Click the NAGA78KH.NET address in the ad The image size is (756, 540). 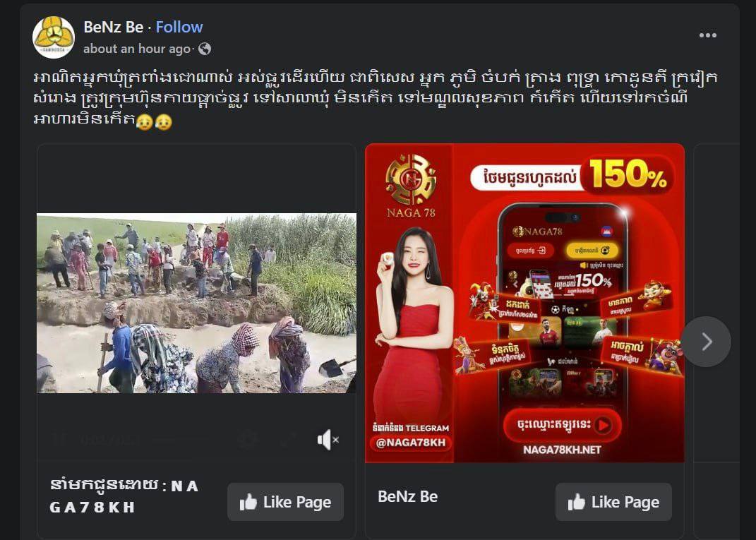[x=562, y=450]
